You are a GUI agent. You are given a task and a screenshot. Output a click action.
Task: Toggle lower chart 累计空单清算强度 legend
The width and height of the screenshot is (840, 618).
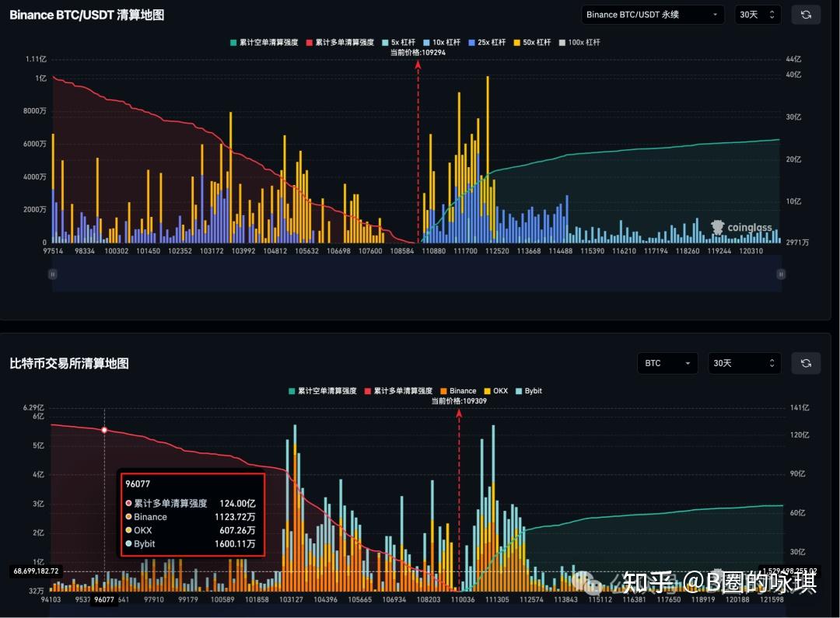322,391
